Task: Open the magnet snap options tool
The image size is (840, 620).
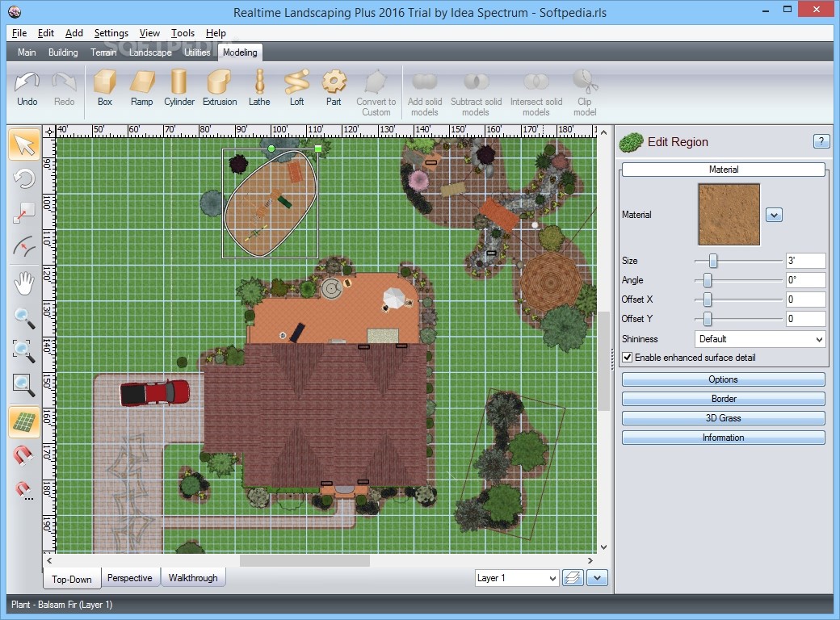Action: [24, 489]
